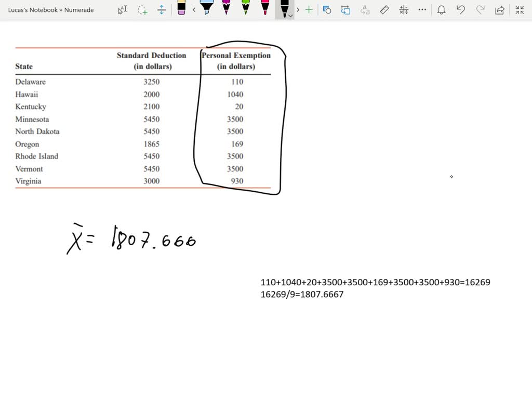532x399 pixels.
Task: Pick the pink Eraser tool
Action: point(182,9)
